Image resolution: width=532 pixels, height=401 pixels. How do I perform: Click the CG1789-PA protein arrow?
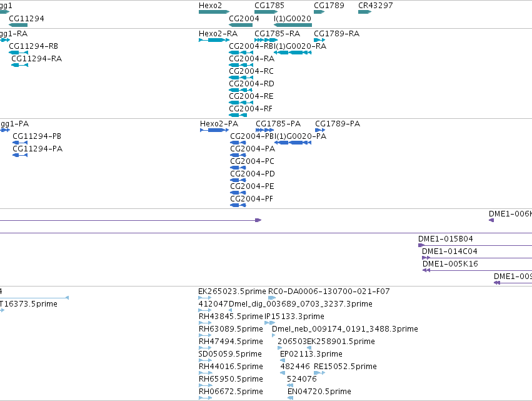tap(320, 130)
